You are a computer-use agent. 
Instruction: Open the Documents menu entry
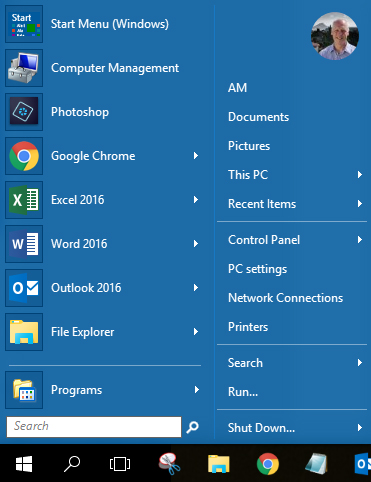click(x=259, y=117)
